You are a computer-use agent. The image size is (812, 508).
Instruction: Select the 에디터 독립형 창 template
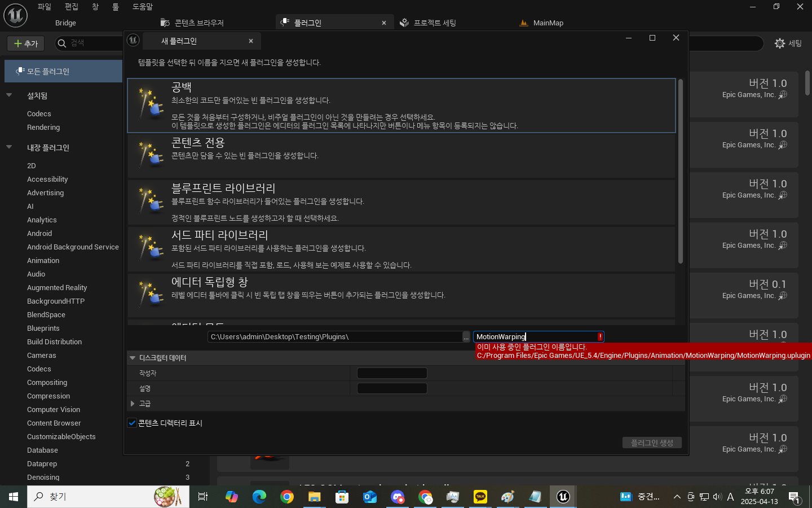tap(401, 296)
